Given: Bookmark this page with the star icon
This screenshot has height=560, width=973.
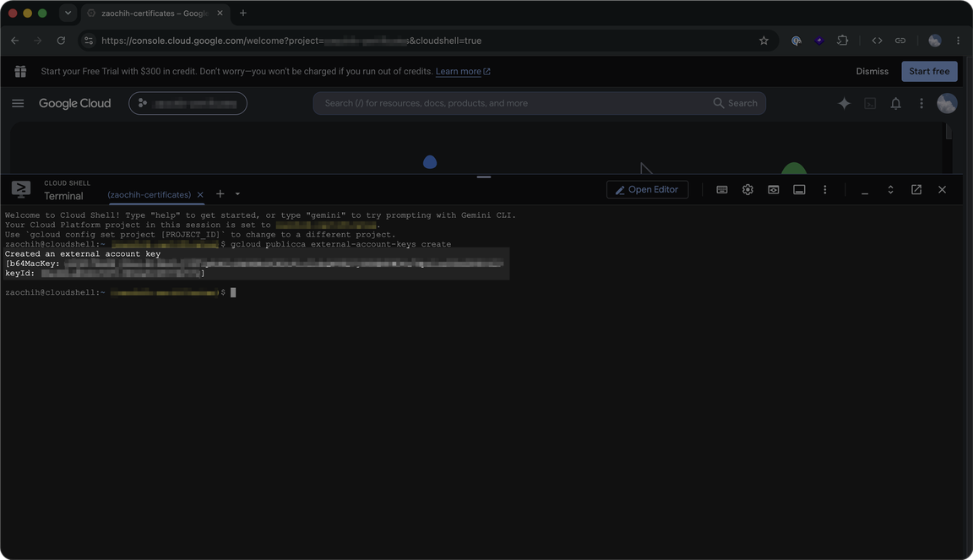Looking at the screenshot, I should (x=764, y=41).
